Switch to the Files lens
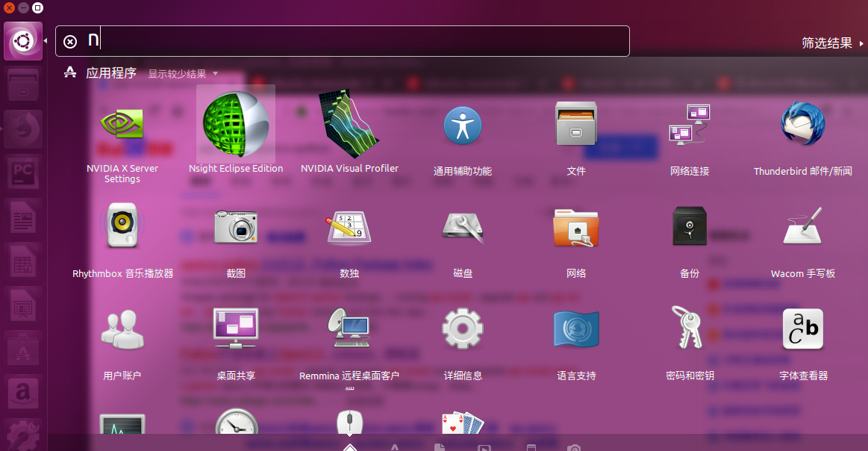 [440, 447]
